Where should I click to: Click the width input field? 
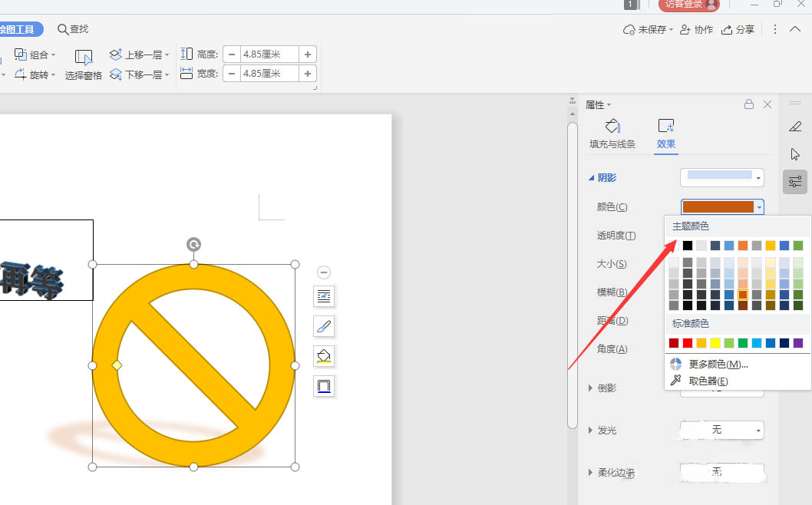[269, 74]
